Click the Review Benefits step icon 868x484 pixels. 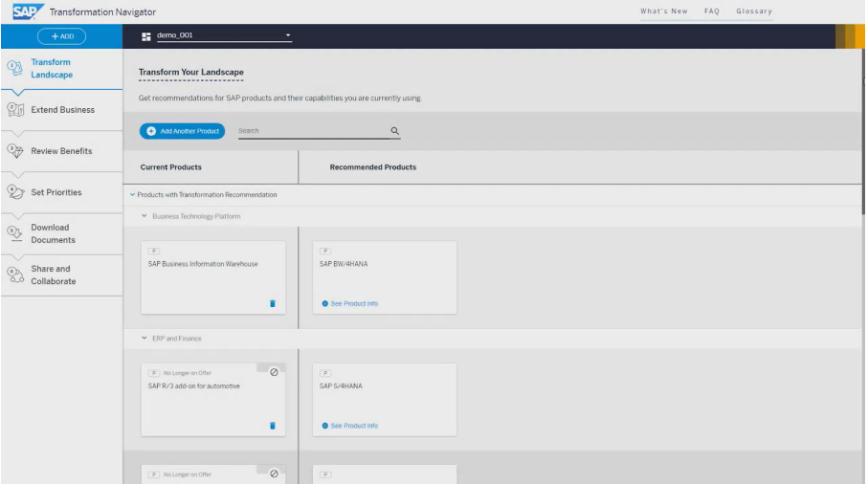14,150
